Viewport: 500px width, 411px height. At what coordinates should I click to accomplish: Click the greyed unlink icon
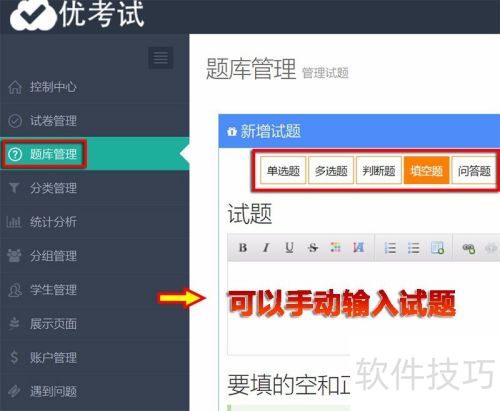pyautogui.click(x=491, y=248)
